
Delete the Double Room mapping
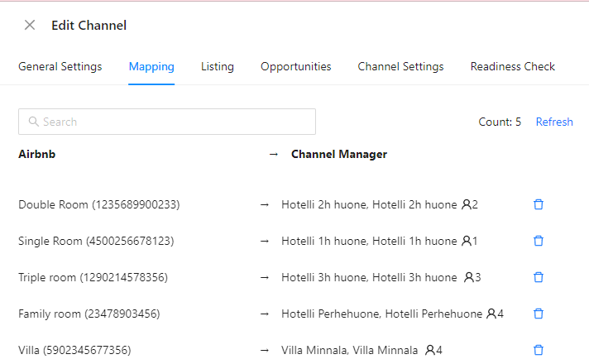pos(539,204)
